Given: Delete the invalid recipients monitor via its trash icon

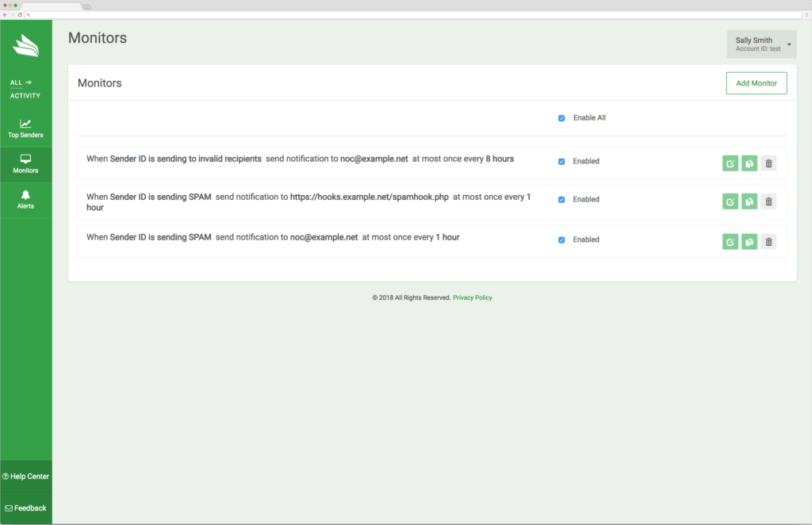Looking at the screenshot, I should point(768,163).
